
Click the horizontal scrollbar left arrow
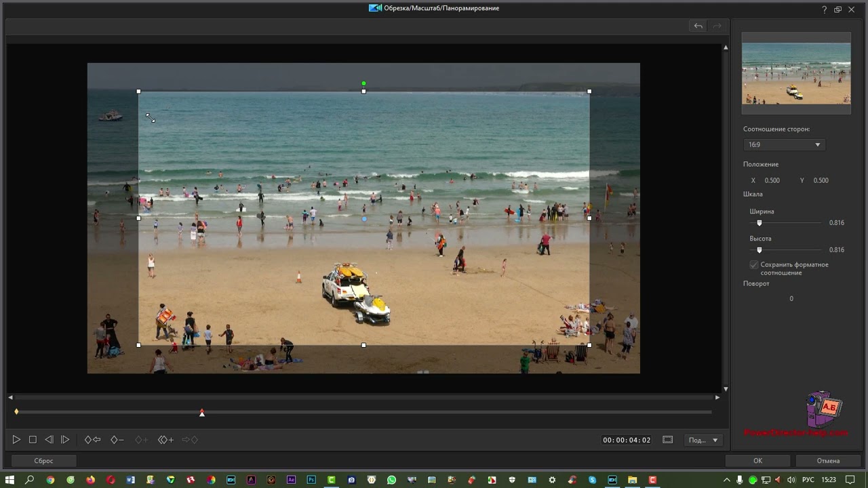(x=10, y=397)
